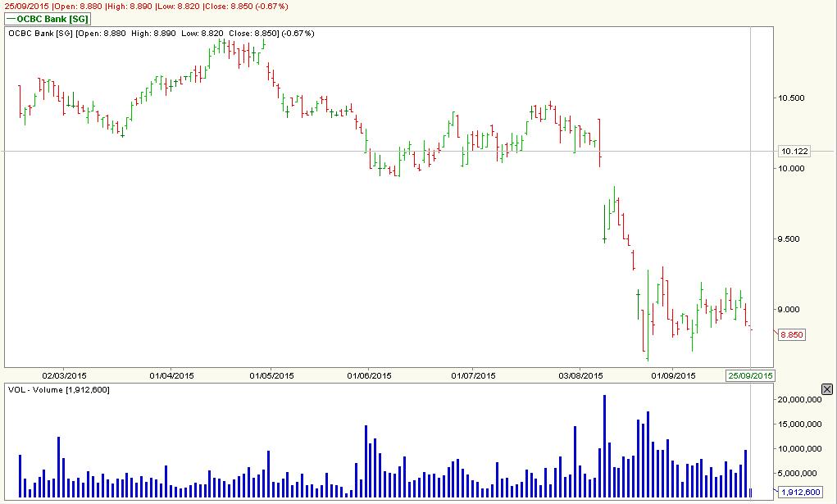The width and height of the screenshot is (837, 504).
Task: Click the vertical crosshair line on the right
Action: [751, 205]
